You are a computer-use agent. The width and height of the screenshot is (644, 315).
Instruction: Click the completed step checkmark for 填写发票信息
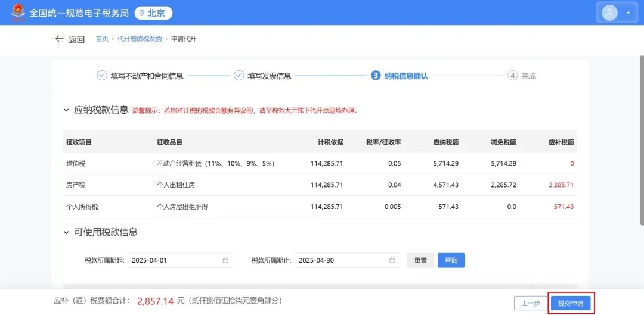[239, 76]
